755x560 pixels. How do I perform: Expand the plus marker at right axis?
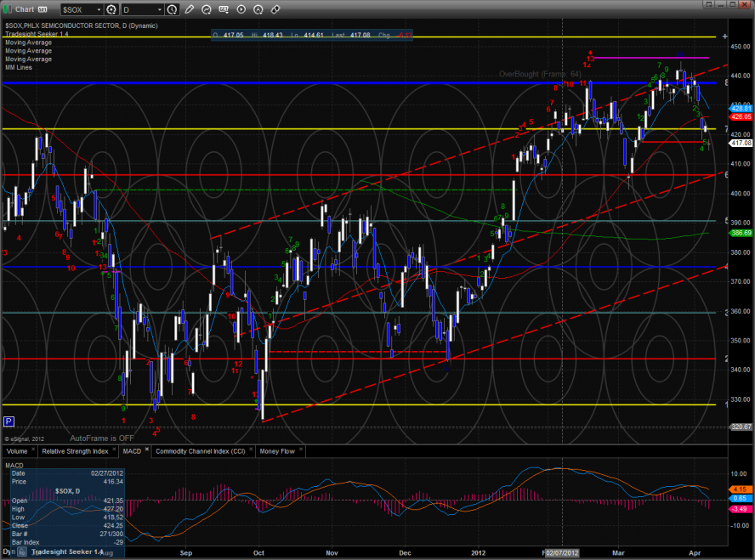pyautogui.click(x=724, y=37)
